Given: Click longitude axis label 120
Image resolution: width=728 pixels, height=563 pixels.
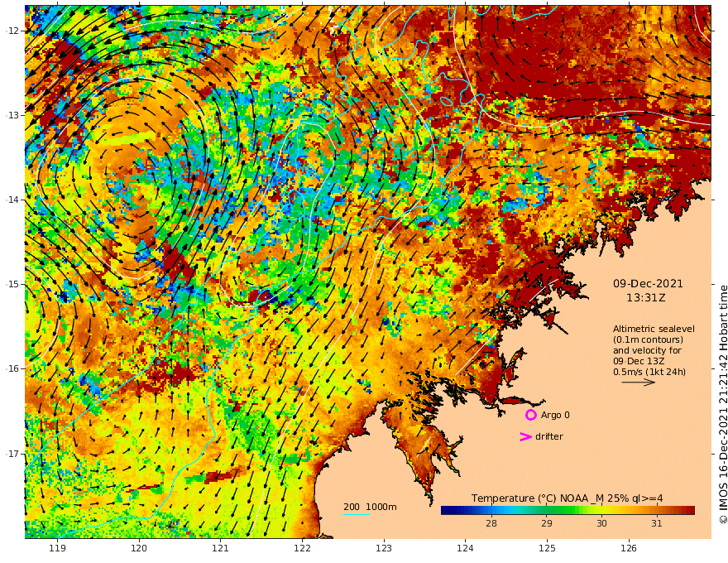Looking at the screenshot, I should tap(139, 548).
